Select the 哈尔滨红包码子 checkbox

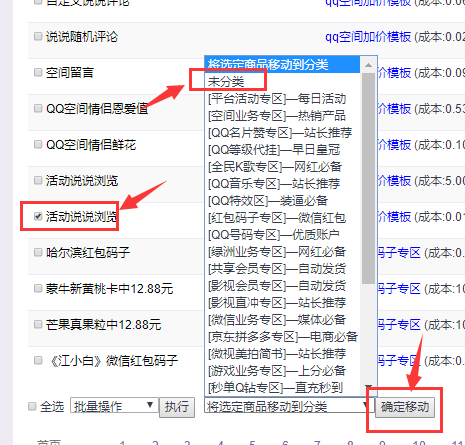[x=38, y=252]
